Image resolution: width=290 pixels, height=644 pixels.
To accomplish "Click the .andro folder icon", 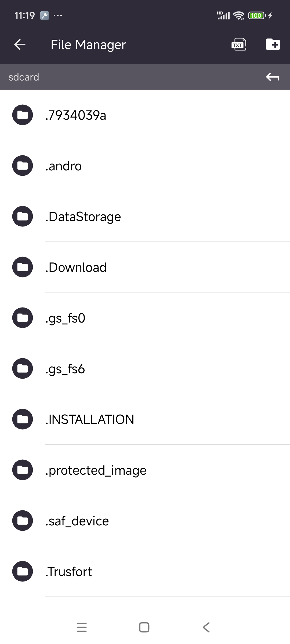I will click(23, 166).
